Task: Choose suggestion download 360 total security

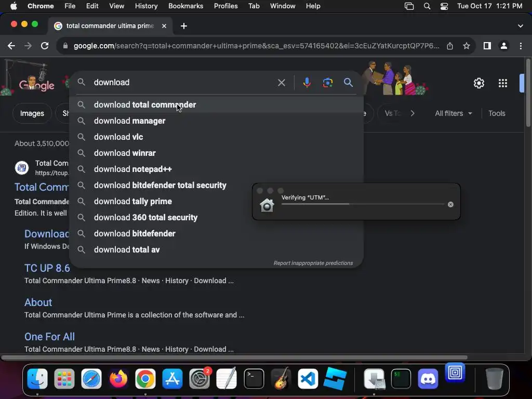Action: tap(216, 218)
